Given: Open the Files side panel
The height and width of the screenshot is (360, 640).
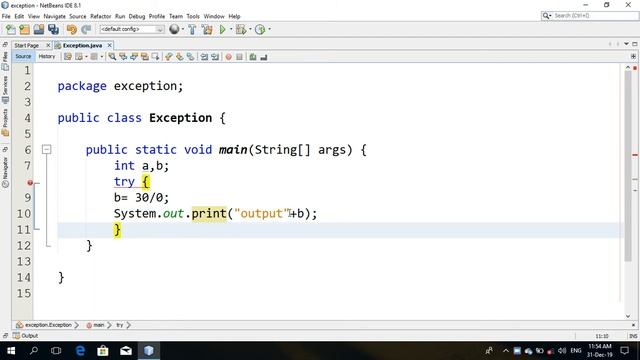Looking at the screenshot, I should (5, 60).
